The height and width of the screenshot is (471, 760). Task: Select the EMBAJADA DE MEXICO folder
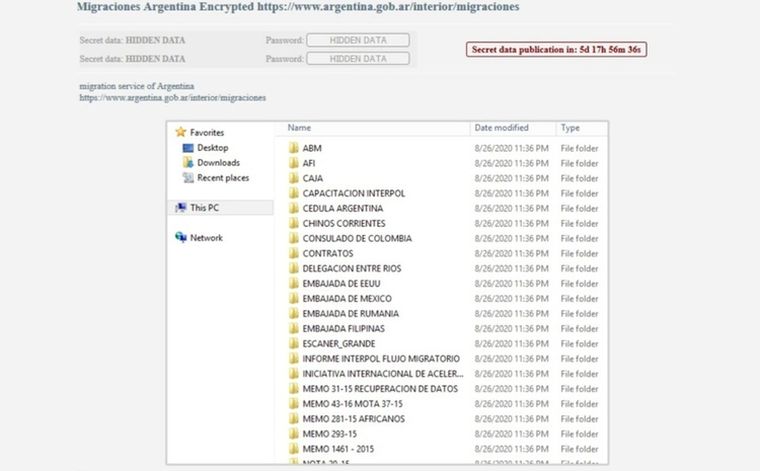coord(347,299)
